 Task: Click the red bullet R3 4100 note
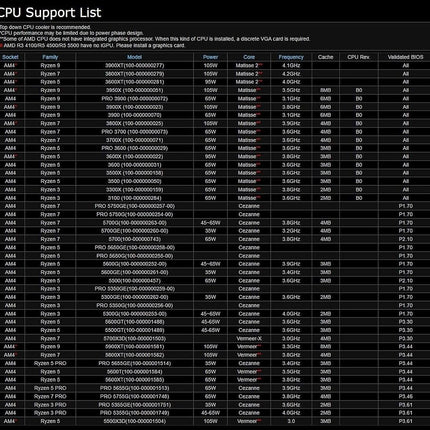[92, 45]
